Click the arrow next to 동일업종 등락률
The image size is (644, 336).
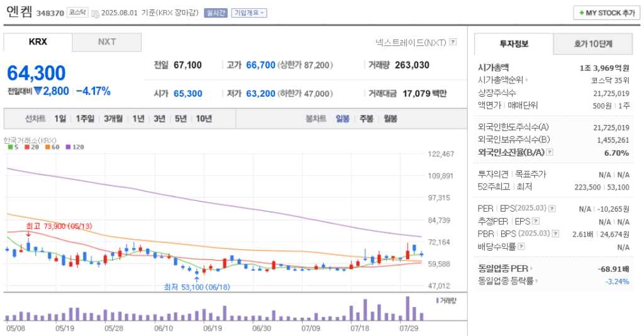point(536,281)
